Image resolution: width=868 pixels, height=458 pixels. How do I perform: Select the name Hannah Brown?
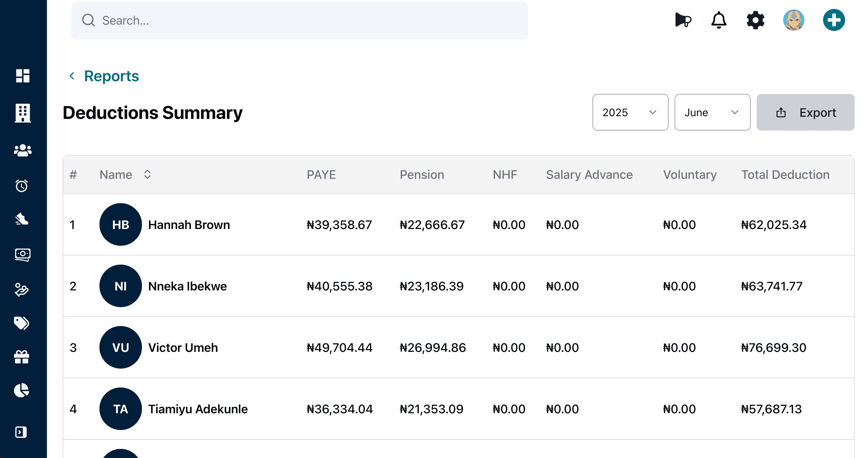click(189, 224)
